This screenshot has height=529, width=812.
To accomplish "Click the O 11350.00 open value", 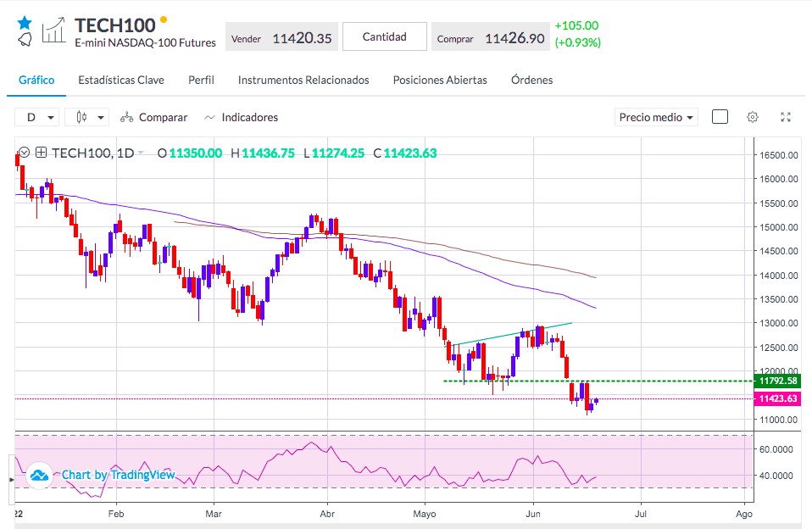I will coord(190,153).
